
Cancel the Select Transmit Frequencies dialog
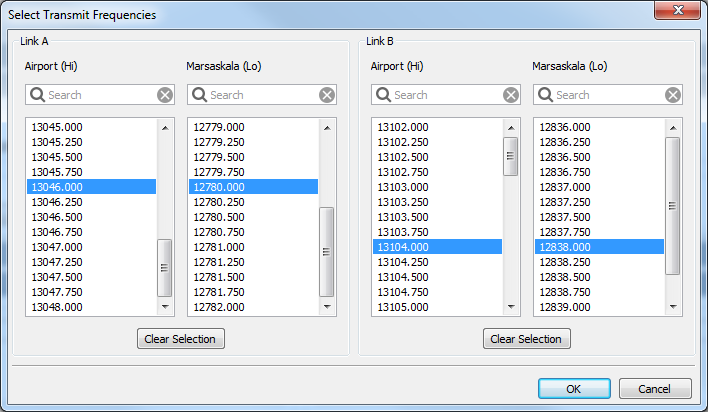pos(655,389)
